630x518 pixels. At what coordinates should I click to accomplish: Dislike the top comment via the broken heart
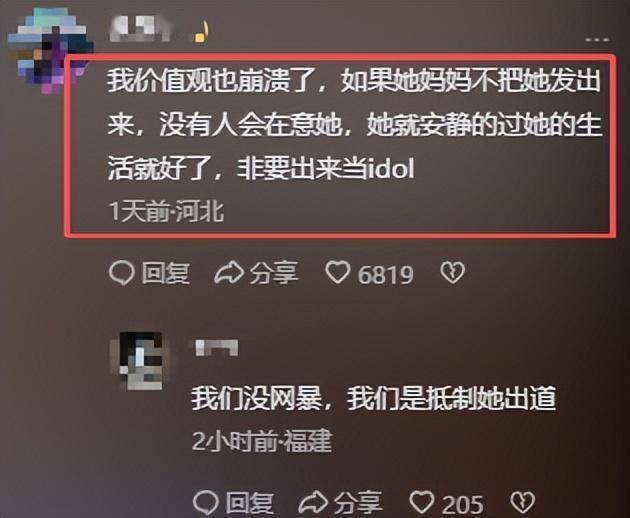(x=452, y=273)
